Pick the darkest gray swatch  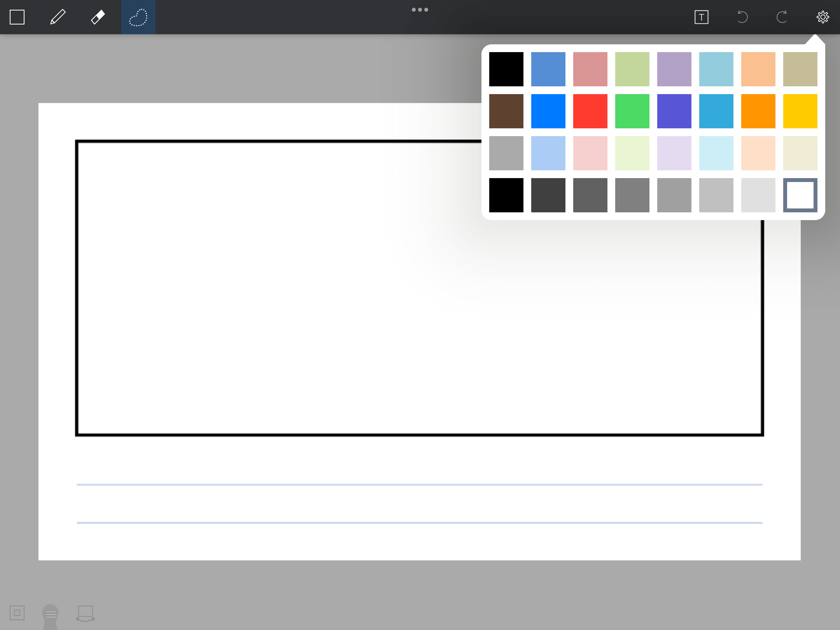coord(548,195)
